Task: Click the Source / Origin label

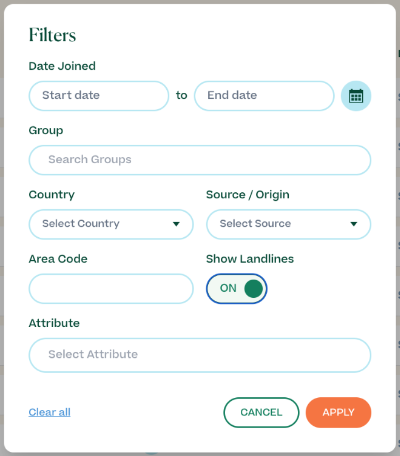Action: (248, 195)
